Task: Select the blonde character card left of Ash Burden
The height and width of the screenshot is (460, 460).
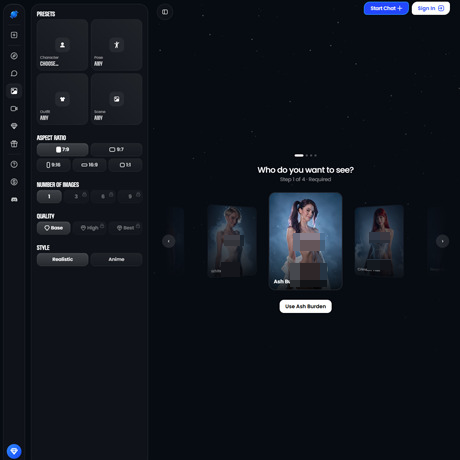Action: click(x=232, y=241)
